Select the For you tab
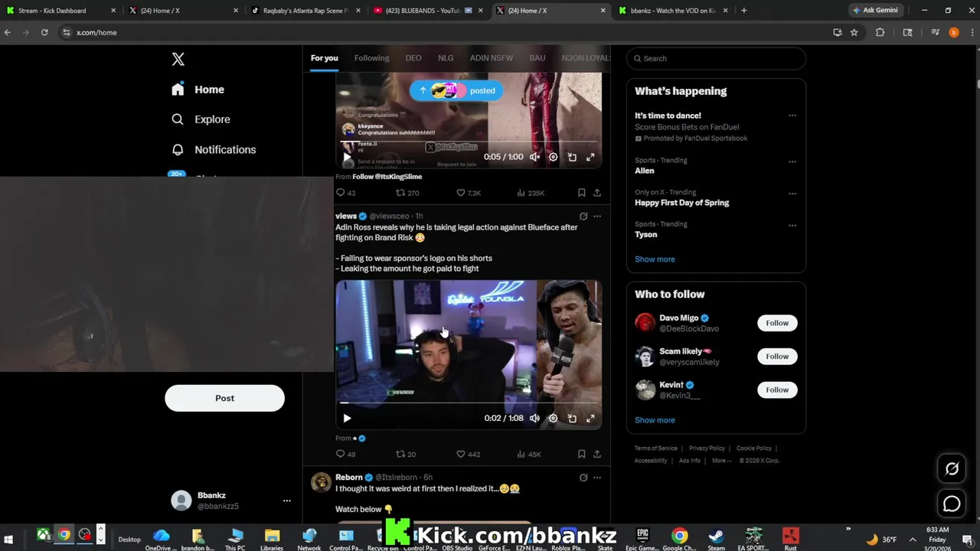Viewport: 980px width, 551px height. (324, 58)
